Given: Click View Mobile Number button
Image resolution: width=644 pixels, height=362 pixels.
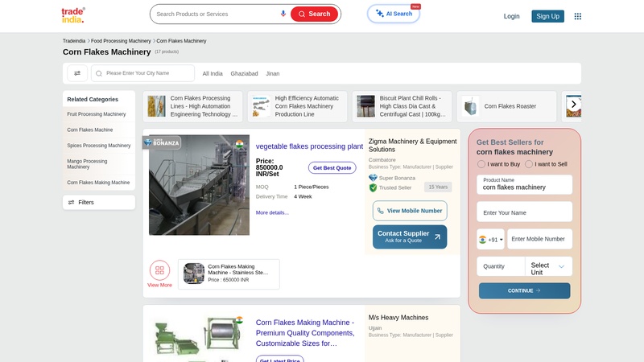Looking at the screenshot, I should tap(410, 211).
